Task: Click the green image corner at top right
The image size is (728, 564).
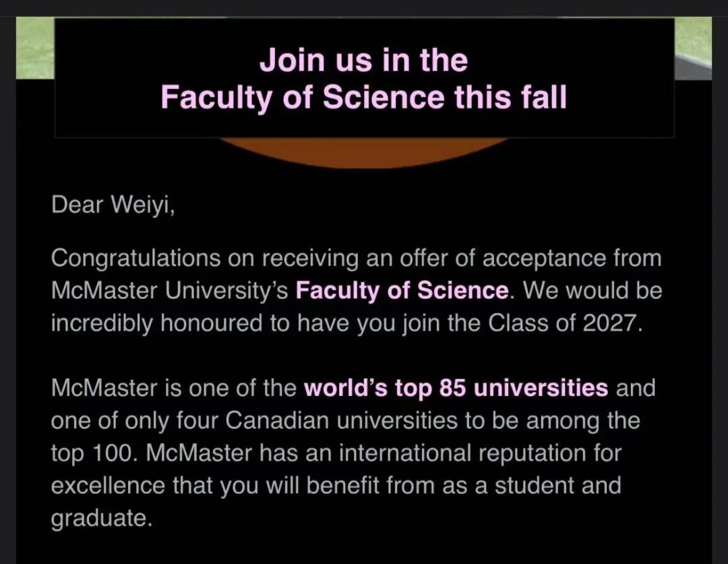Action: [x=693, y=48]
